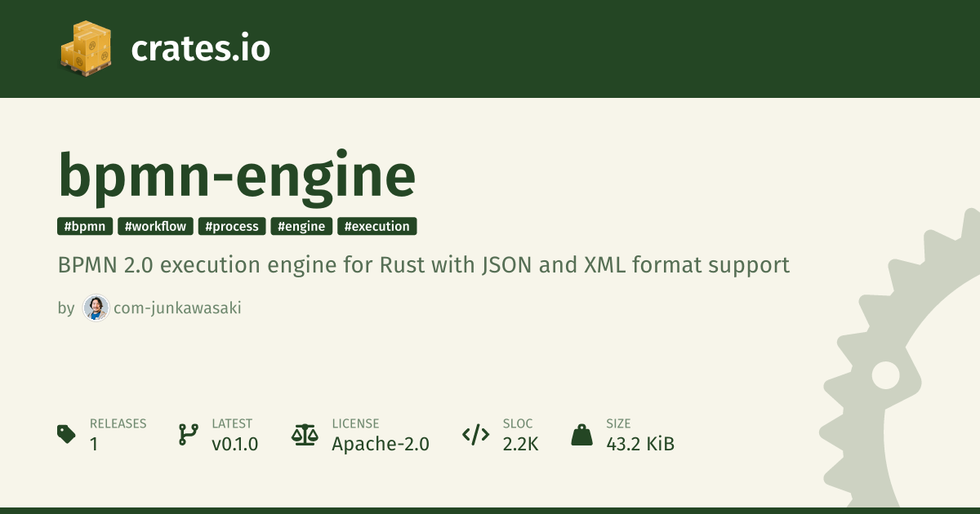This screenshot has height=514, width=980.
Task: Open the com-junkawasaki author name link
Action: pyautogui.click(x=178, y=308)
